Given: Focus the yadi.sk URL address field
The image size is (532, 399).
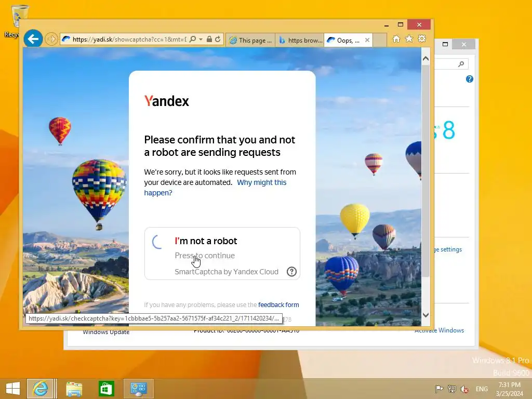Looking at the screenshot, I should click(x=129, y=39).
